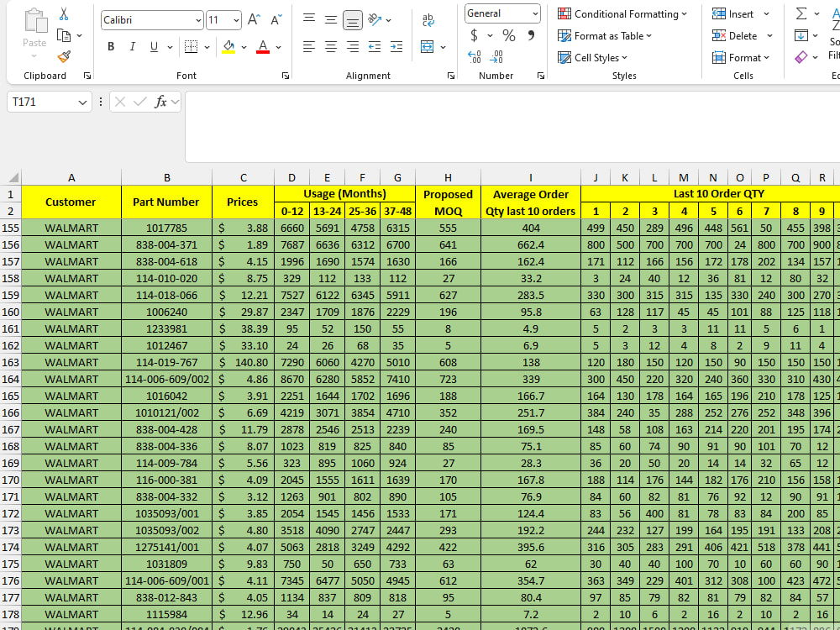The image size is (840, 630).
Task: Increase font size with the larger A
Action: point(254,20)
